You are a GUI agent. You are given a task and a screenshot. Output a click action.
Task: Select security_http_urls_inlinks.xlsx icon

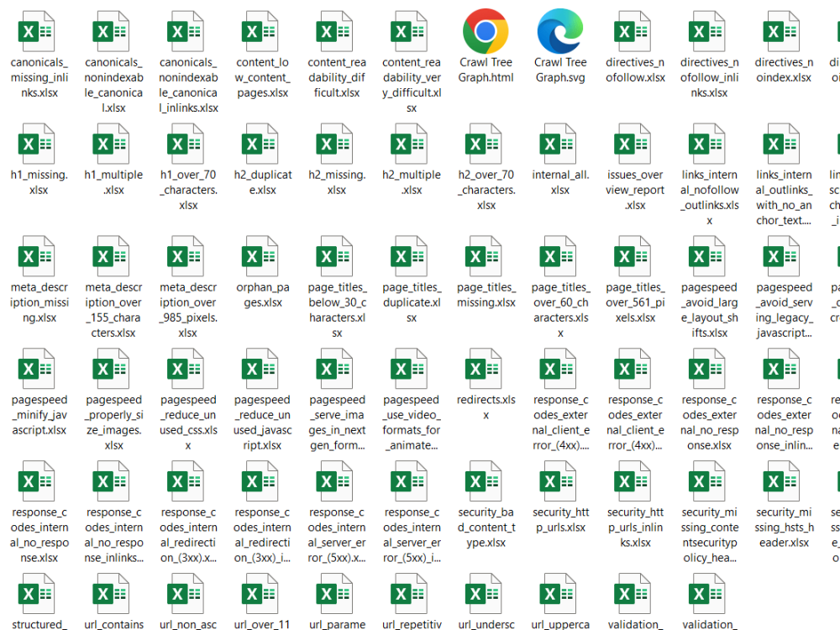tap(633, 481)
